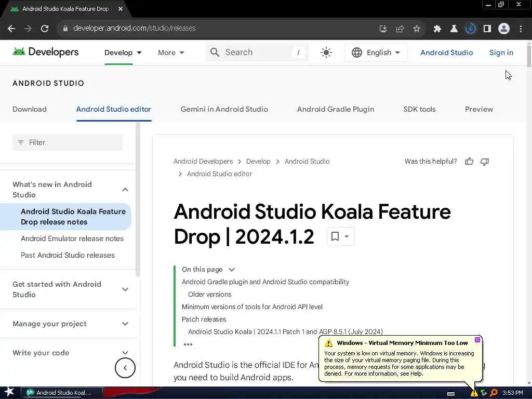
Task: Select the Android Studio editor tab
Action: pyautogui.click(x=114, y=109)
